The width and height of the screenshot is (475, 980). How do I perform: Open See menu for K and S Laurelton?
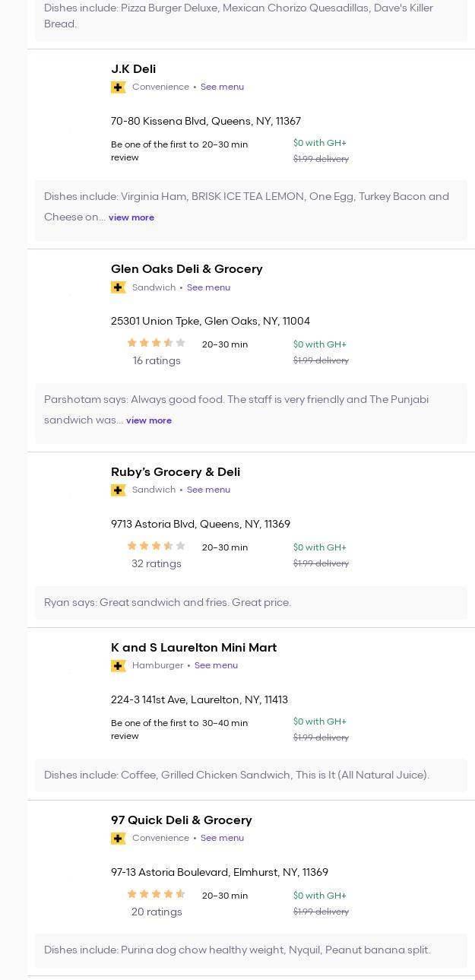[216, 665]
